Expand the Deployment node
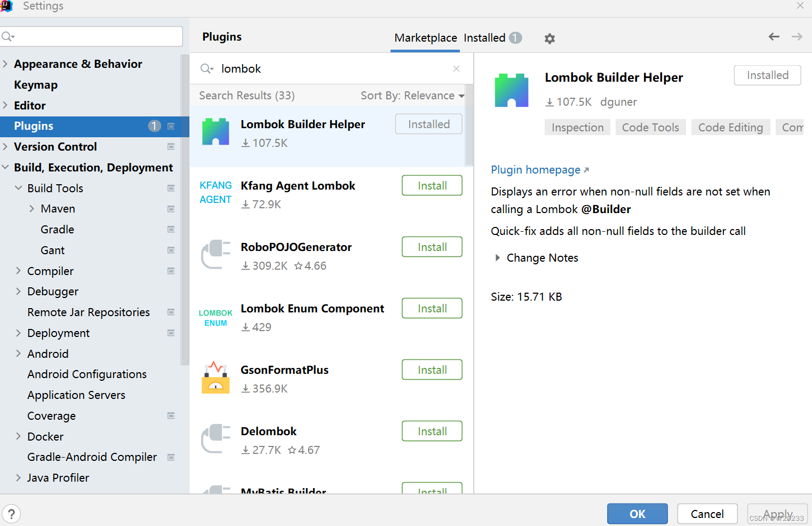The height and width of the screenshot is (526, 812). tap(19, 333)
